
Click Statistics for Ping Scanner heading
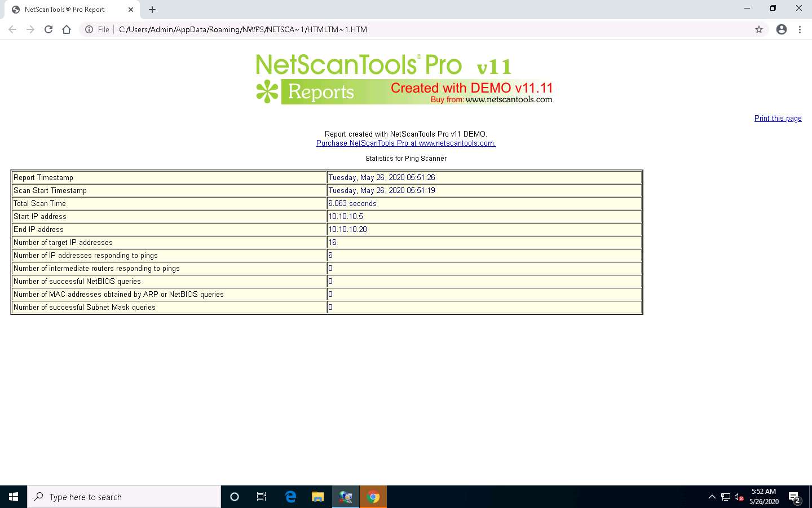point(406,159)
